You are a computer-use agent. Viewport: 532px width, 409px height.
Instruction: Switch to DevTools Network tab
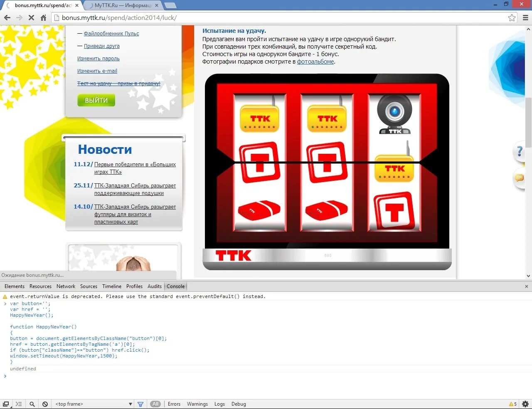(66, 286)
